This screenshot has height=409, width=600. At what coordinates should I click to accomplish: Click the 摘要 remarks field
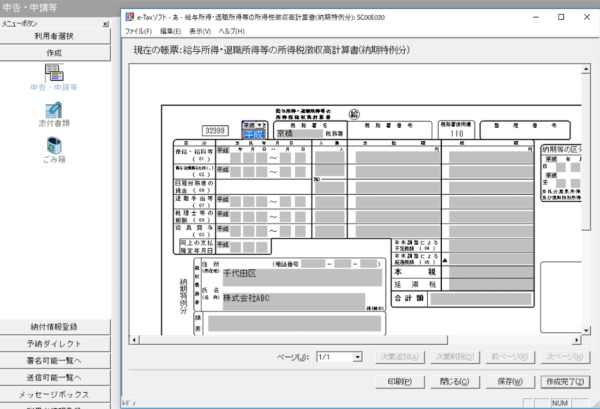pyautogui.click(x=294, y=324)
